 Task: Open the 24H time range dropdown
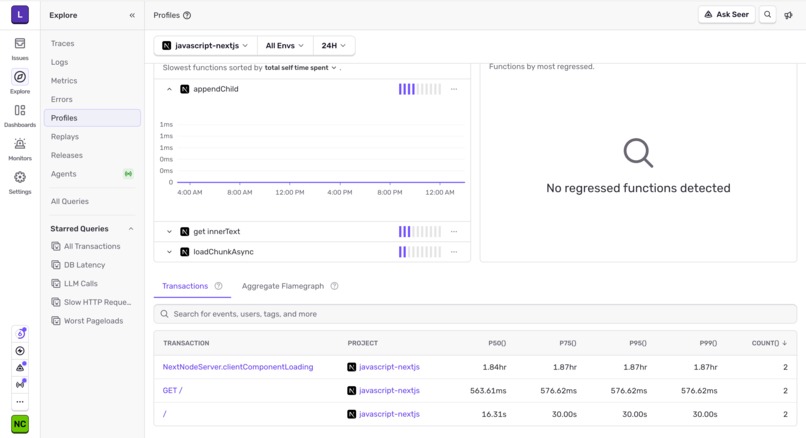[334, 45]
